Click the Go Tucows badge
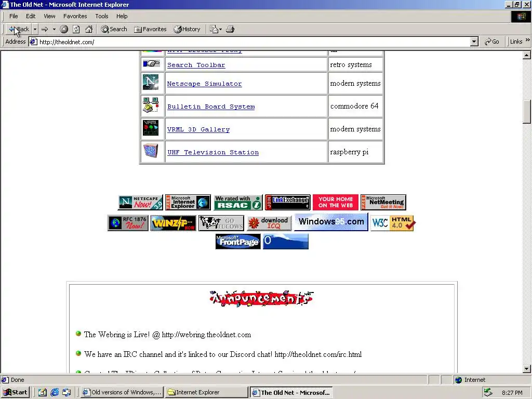This screenshot has width=532, height=399. point(221,223)
